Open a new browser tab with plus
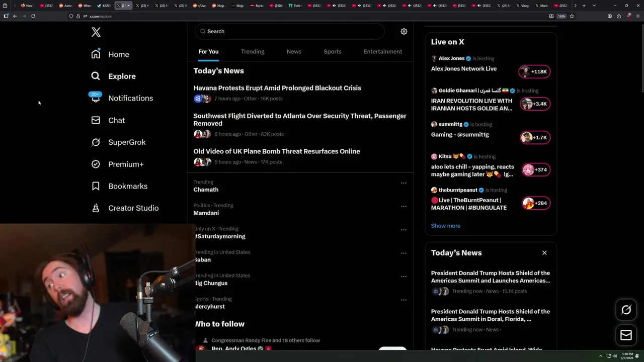Screen dimensions: 644x362 [x=584, y=6]
